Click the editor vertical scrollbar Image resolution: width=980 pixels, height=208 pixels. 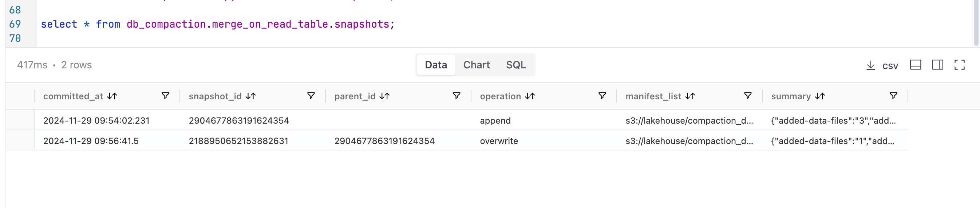977,23
